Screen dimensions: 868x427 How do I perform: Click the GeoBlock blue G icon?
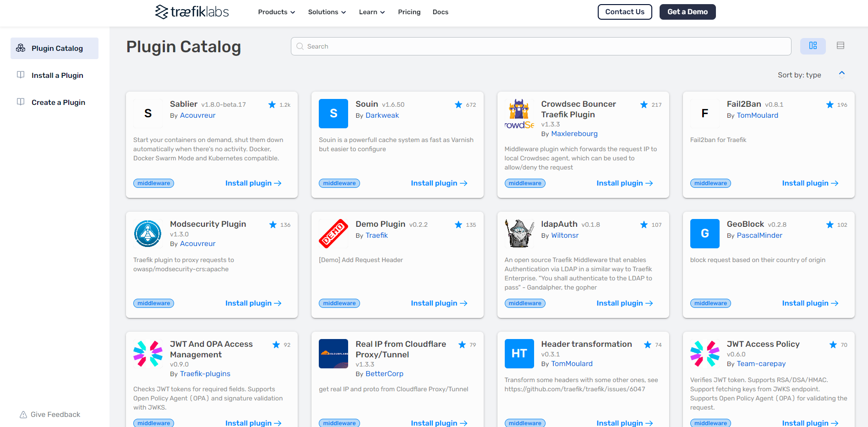[x=705, y=234]
